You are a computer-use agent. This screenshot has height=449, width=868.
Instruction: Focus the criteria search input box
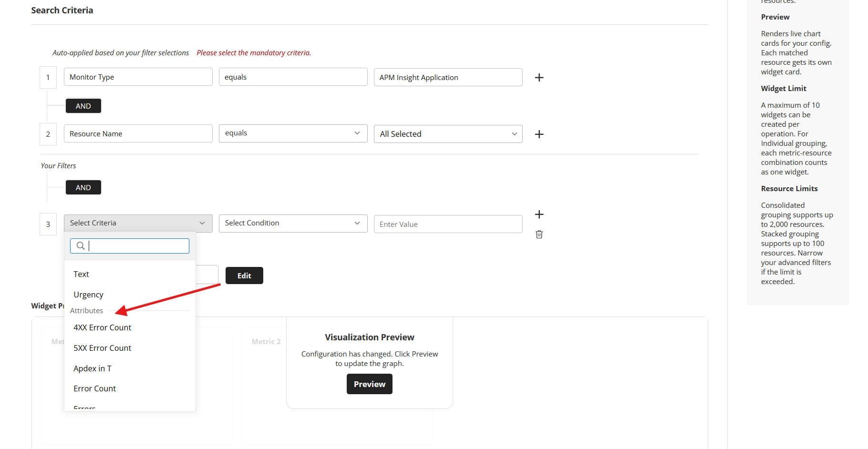pyautogui.click(x=130, y=246)
